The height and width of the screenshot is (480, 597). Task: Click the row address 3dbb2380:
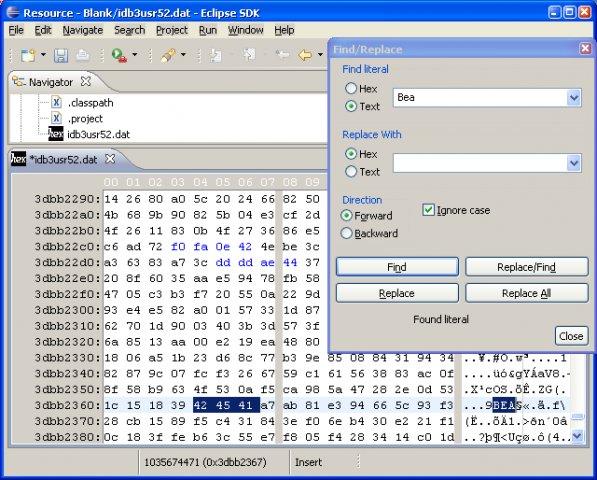pyautogui.click(x=68, y=437)
